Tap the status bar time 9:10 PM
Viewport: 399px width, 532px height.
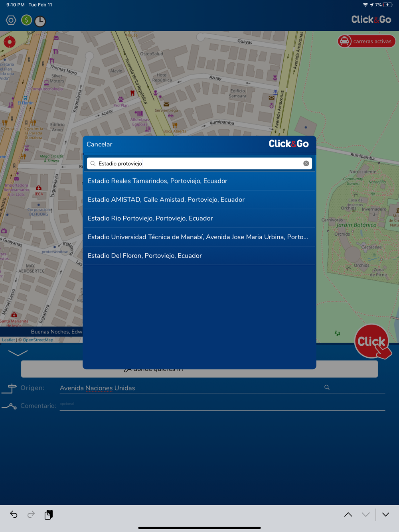pyautogui.click(x=15, y=5)
